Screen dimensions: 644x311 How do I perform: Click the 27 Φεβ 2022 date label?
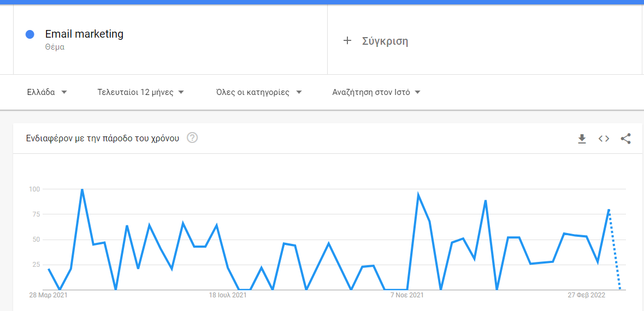point(587,295)
